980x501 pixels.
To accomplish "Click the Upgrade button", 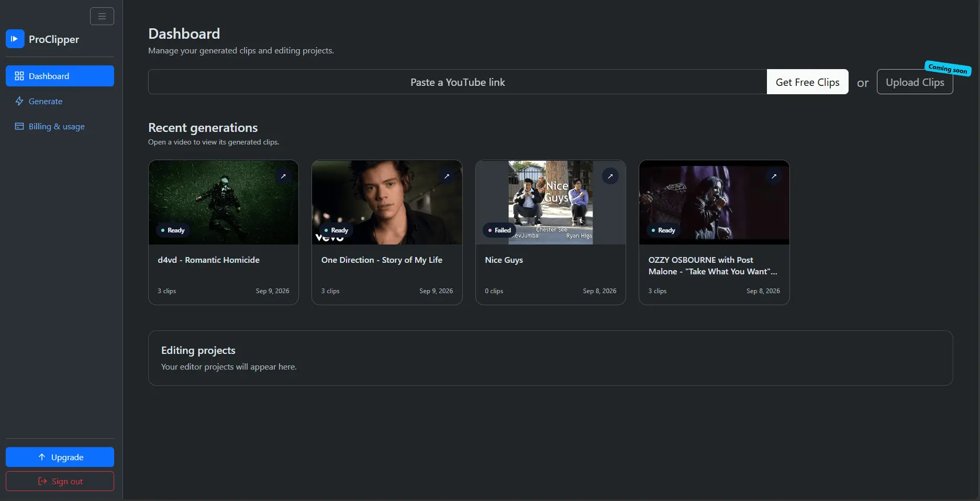I will click(x=60, y=457).
